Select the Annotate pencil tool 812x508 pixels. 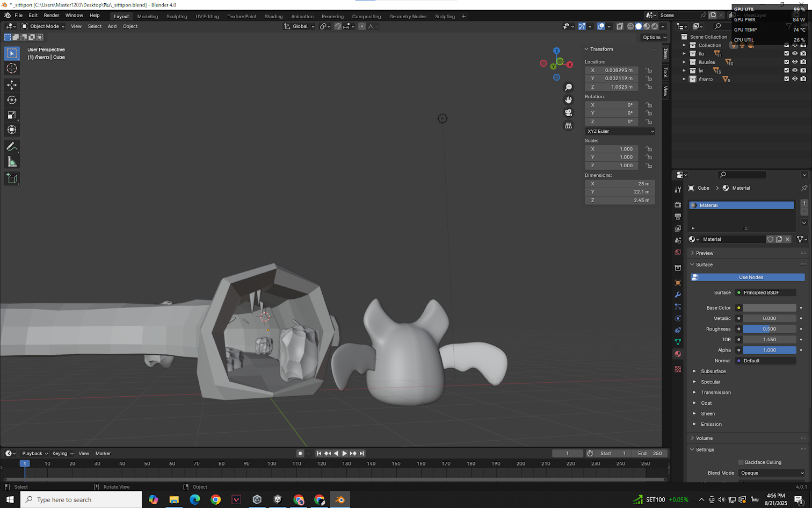pos(12,147)
